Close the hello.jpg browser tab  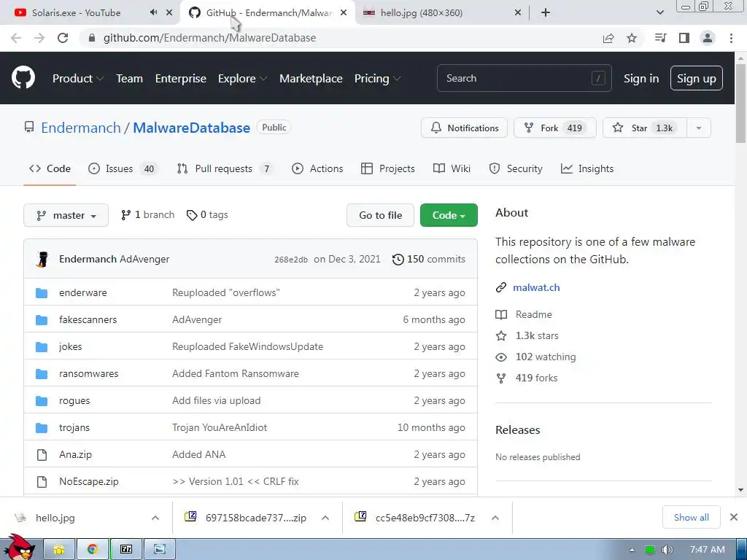coord(518,12)
